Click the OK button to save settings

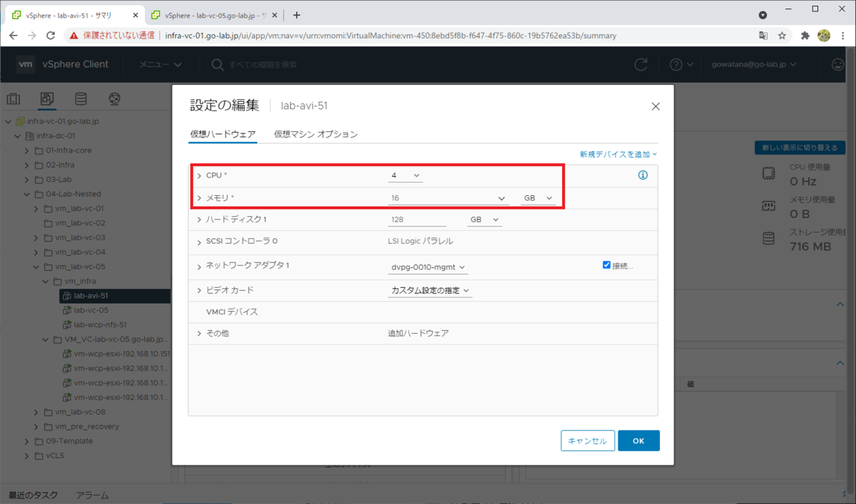638,441
